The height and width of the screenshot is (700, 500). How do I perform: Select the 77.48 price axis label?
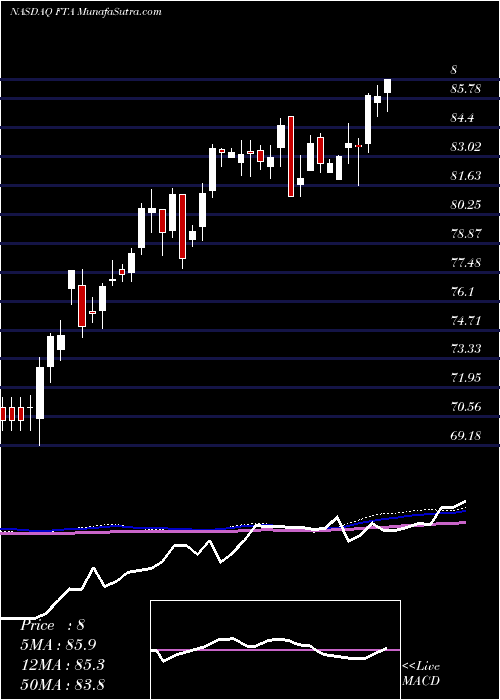[466, 262]
